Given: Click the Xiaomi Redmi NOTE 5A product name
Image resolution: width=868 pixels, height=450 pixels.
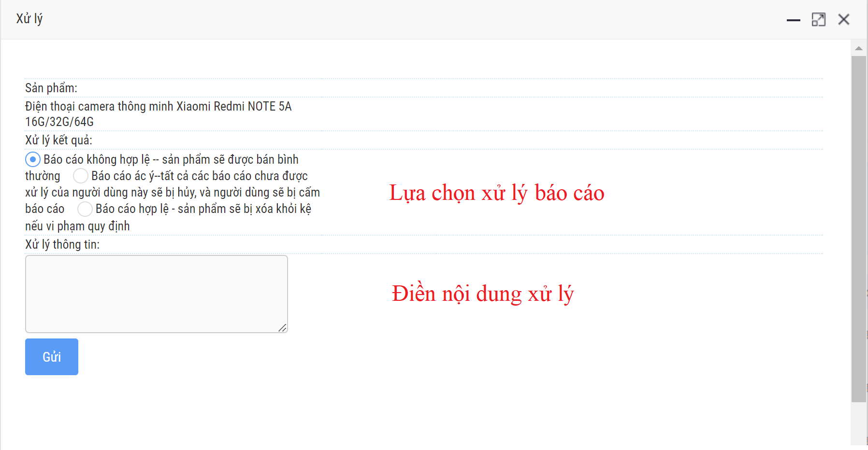Looking at the screenshot, I should tap(158, 107).
